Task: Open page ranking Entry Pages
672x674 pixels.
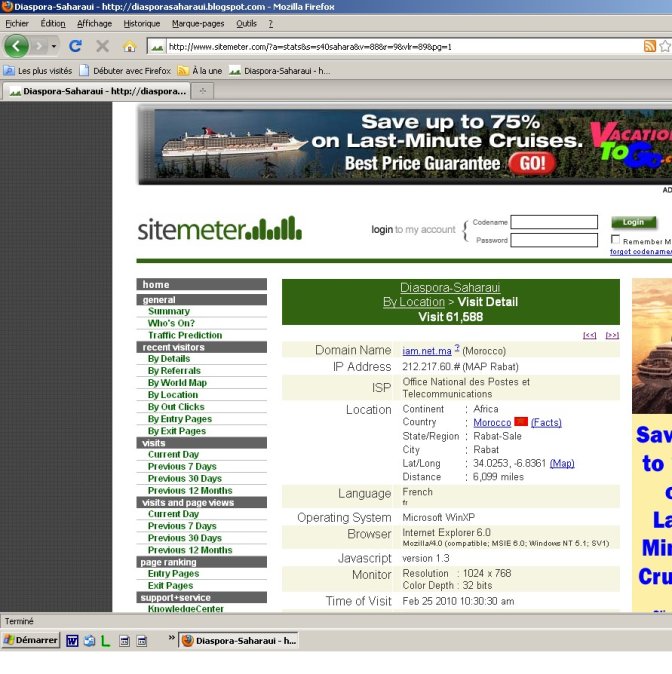Action: coord(173,574)
